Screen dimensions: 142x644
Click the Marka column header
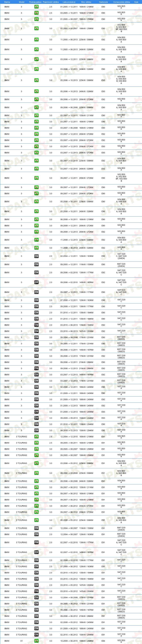click(7, 2)
